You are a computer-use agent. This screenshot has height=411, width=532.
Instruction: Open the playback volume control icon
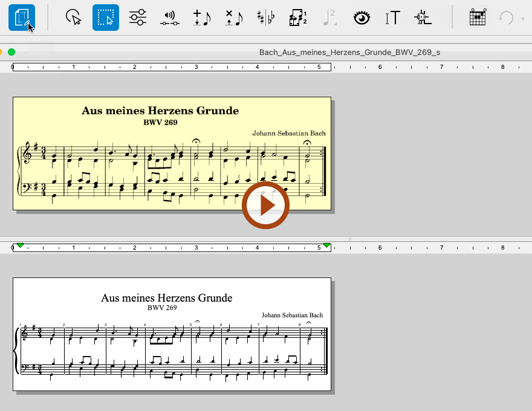click(x=170, y=18)
